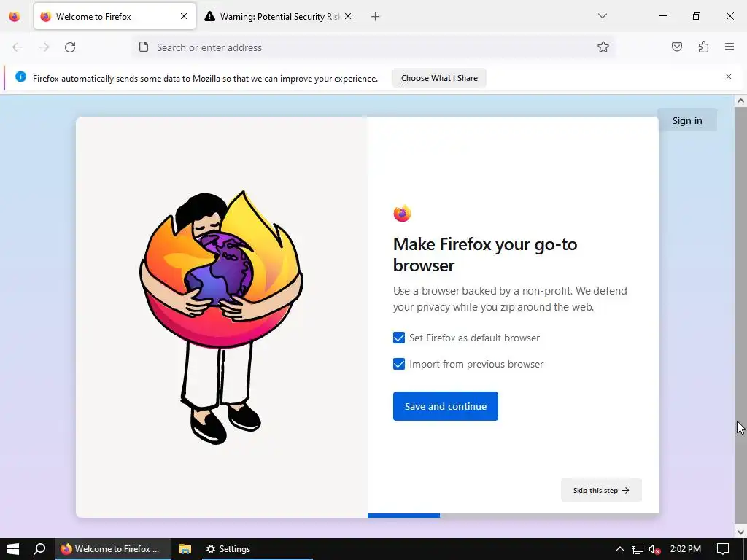Click the muted volume tray icon
The height and width of the screenshot is (560, 747).
click(x=654, y=550)
